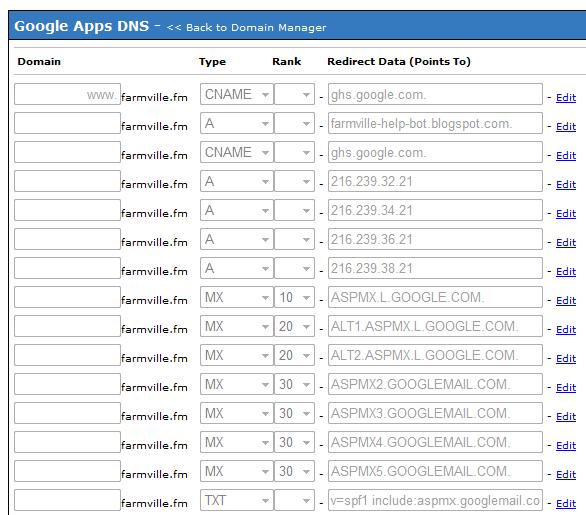The width and height of the screenshot is (586, 515).
Task: Edit the ASPMX4.GOOGLEMAIL.COM record
Action: pyautogui.click(x=566, y=445)
